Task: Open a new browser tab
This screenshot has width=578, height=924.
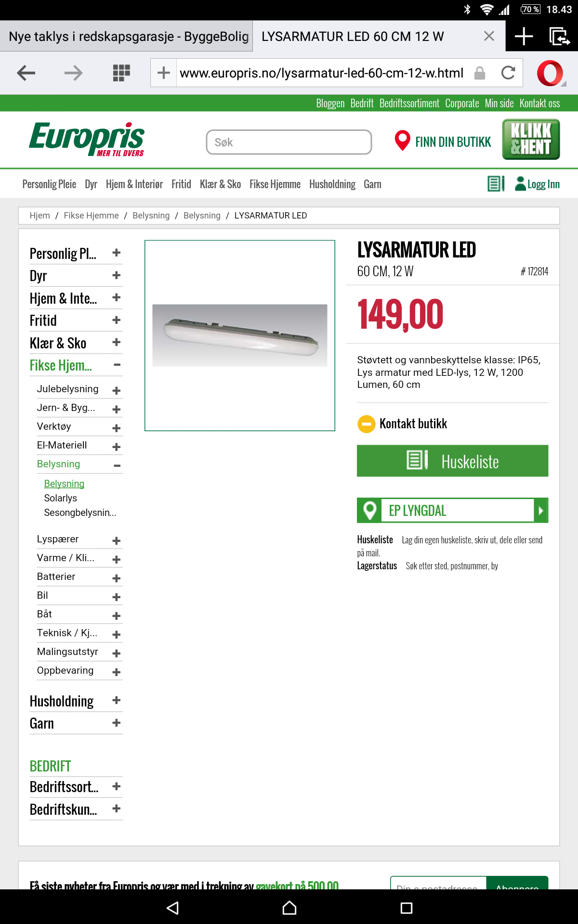Action: [524, 37]
